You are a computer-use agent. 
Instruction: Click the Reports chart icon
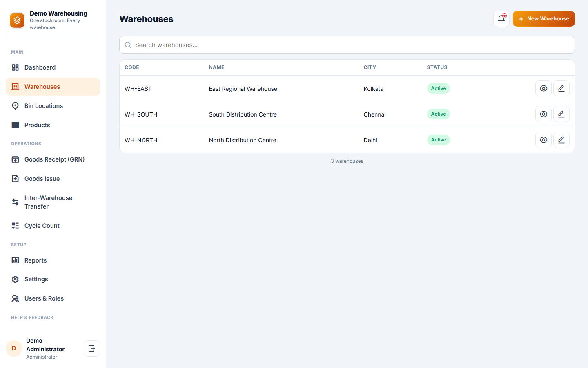tap(16, 260)
